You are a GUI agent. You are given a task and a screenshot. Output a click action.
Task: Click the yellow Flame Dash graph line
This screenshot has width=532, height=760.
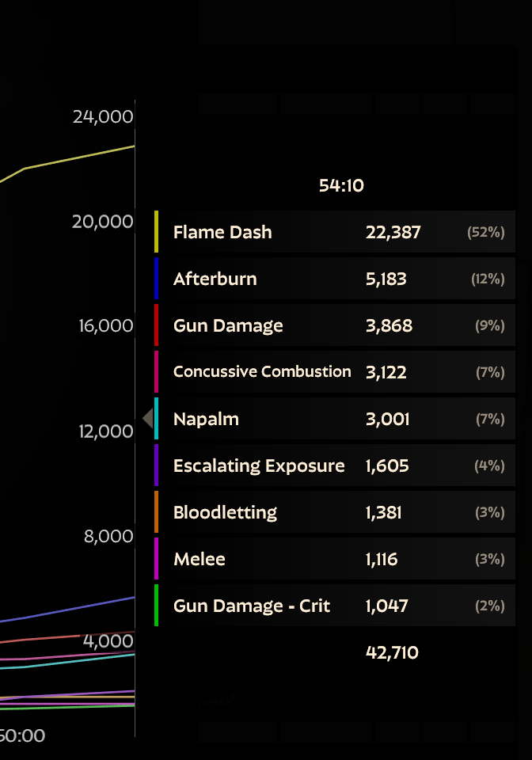point(68,160)
